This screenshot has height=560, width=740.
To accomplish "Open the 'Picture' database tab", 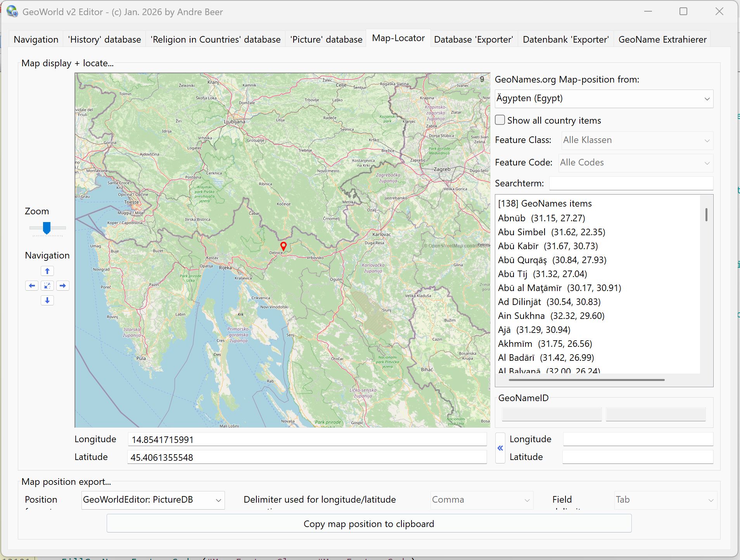I will [x=326, y=40].
